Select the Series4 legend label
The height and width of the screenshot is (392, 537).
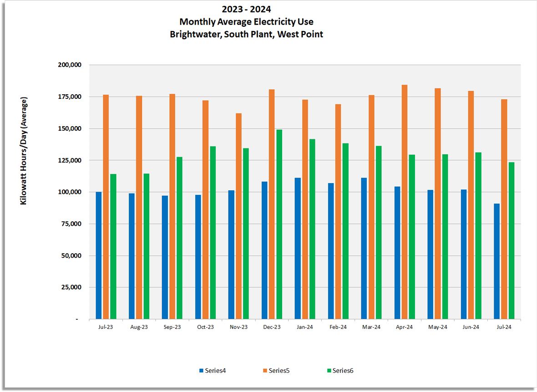click(x=215, y=371)
